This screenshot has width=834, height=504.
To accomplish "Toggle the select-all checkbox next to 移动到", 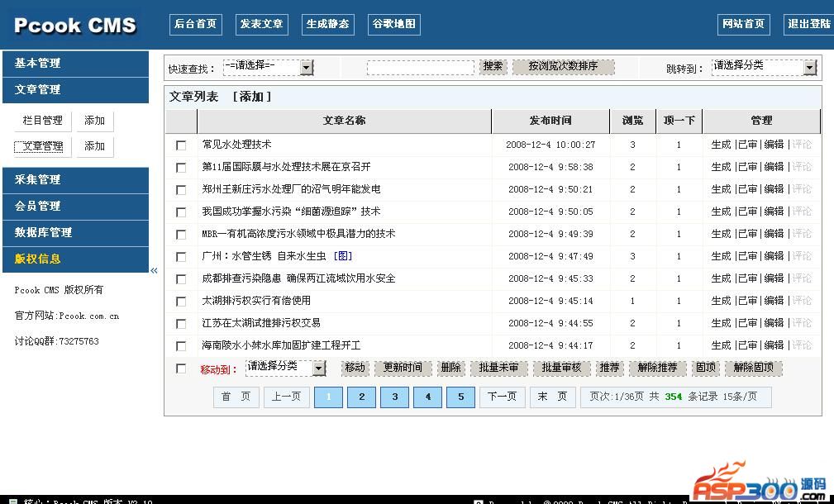I will (x=181, y=368).
